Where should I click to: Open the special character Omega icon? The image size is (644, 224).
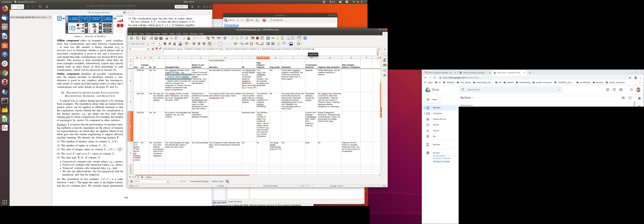point(268,38)
